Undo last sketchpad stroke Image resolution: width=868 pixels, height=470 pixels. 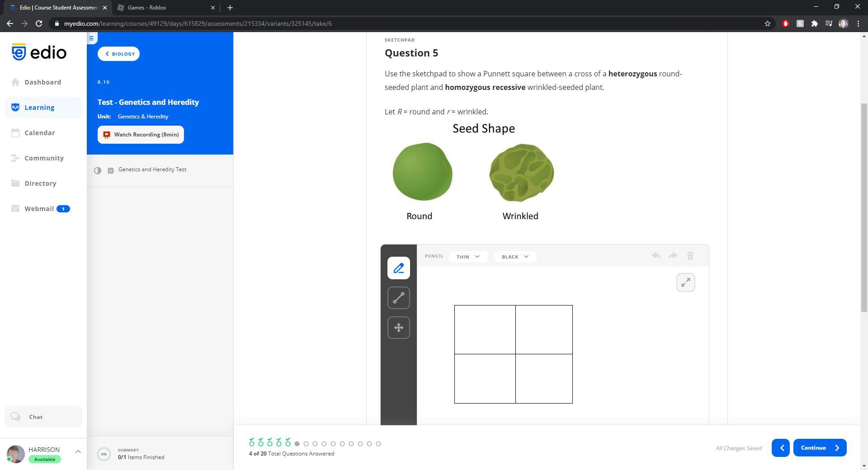tap(656, 256)
